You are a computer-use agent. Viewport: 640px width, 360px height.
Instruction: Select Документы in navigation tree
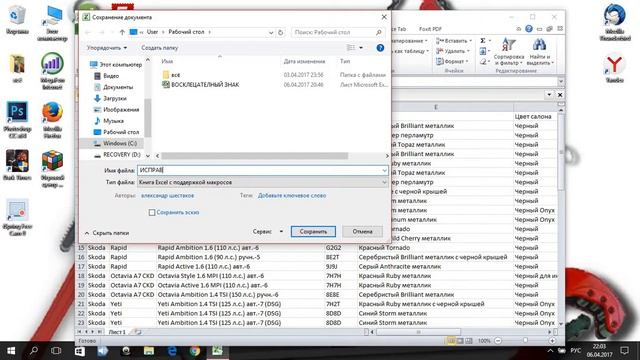pyautogui.click(x=113, y=87)
